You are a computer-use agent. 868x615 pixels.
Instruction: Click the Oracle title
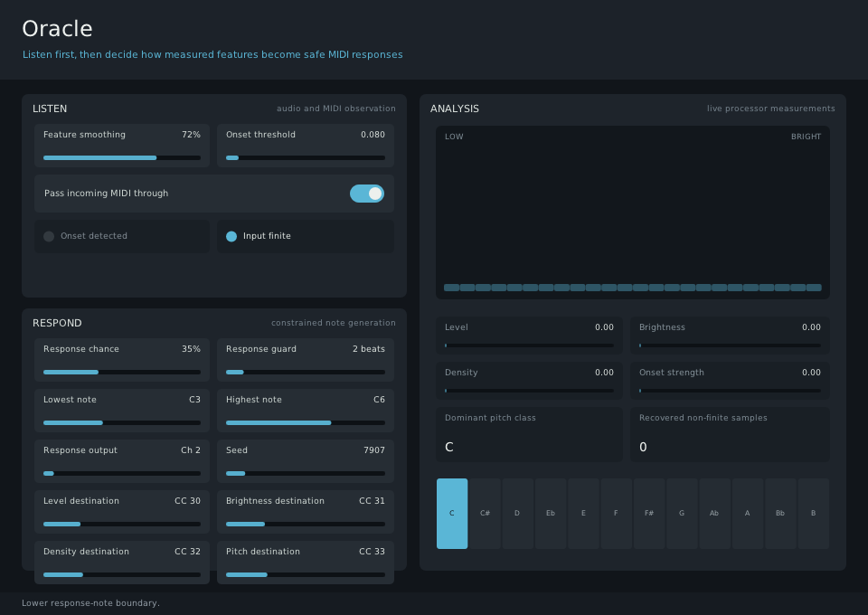coord(57,29)
